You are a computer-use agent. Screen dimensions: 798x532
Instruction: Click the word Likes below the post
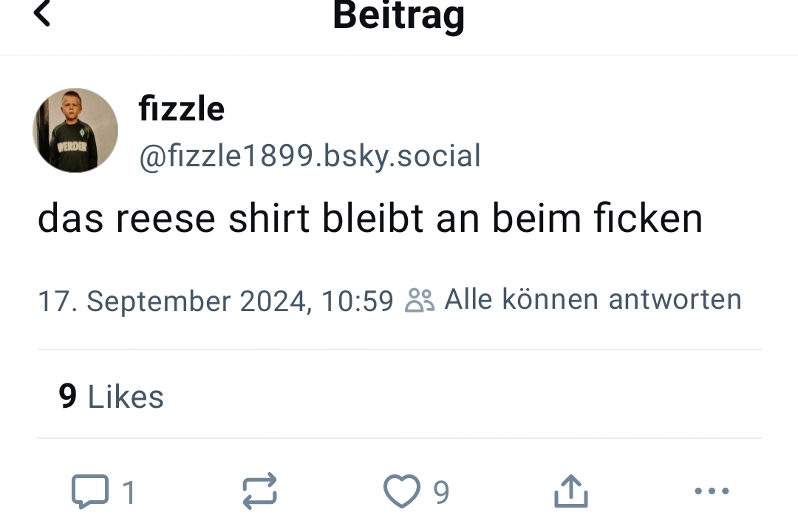[x=126, y=397]
